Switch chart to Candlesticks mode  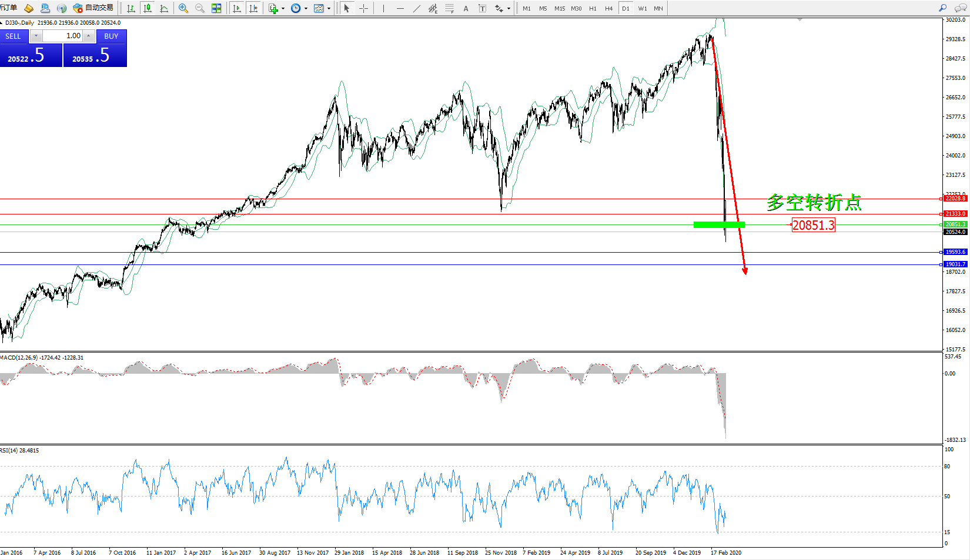click(x=148, y=8)
